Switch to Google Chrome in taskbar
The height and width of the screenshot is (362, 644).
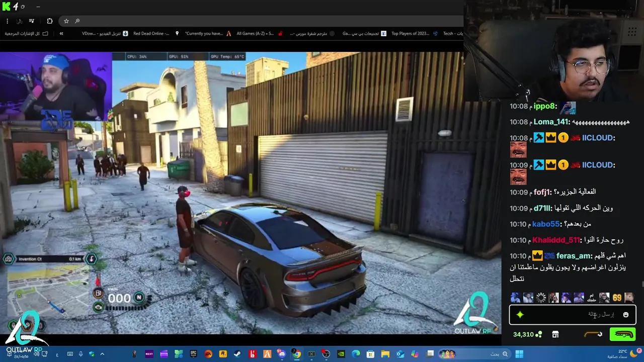tap(297, 354)
